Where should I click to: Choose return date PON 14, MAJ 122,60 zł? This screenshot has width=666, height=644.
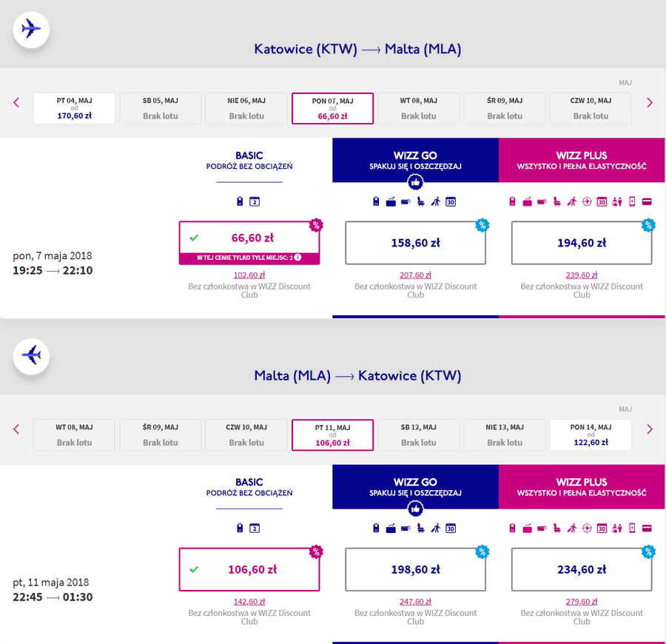tap(591, 435)
